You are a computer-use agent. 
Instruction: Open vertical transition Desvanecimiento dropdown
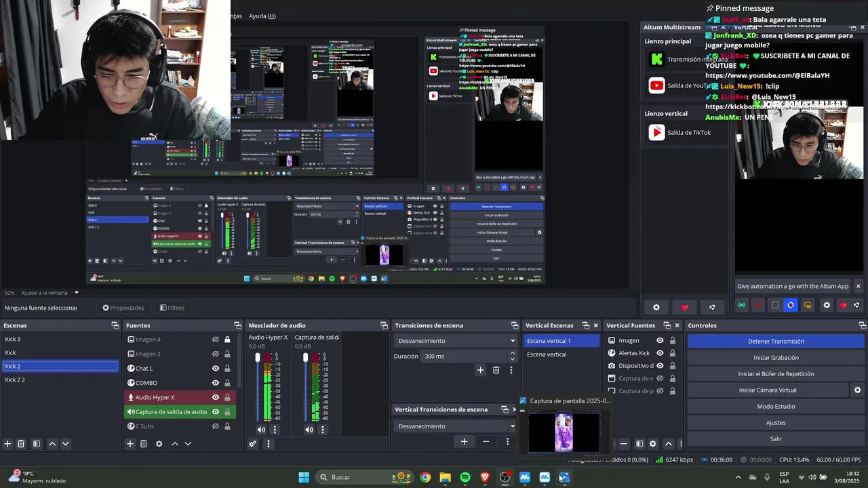coord(456,426)
